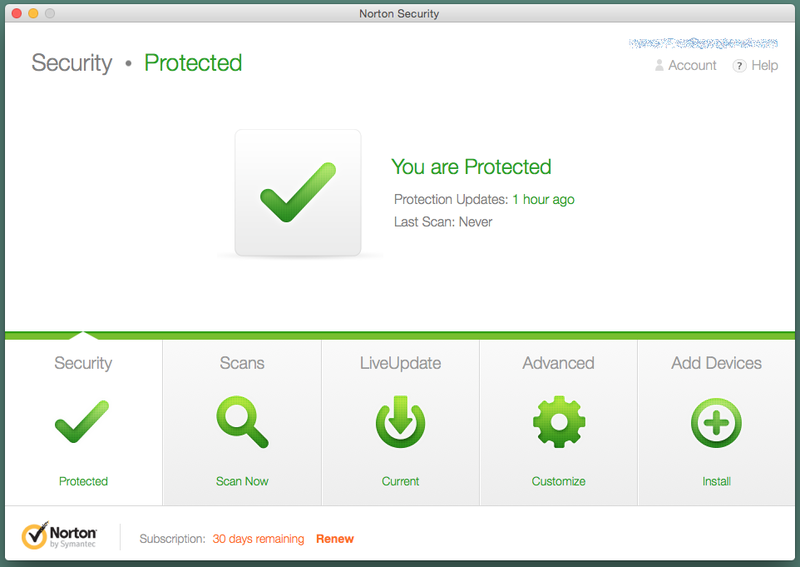Click the 'Last Scan: Never' text
The width and height of the screenshot is (800, 567).
coord(443,222)
